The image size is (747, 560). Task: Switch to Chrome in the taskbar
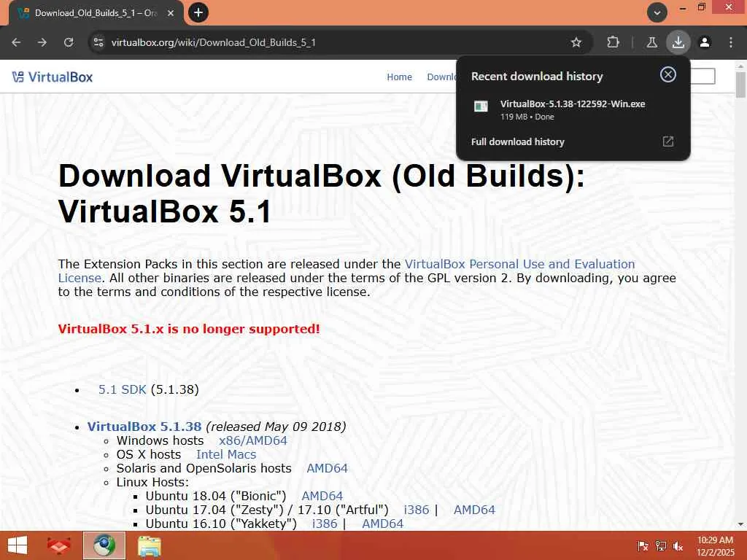104,545
